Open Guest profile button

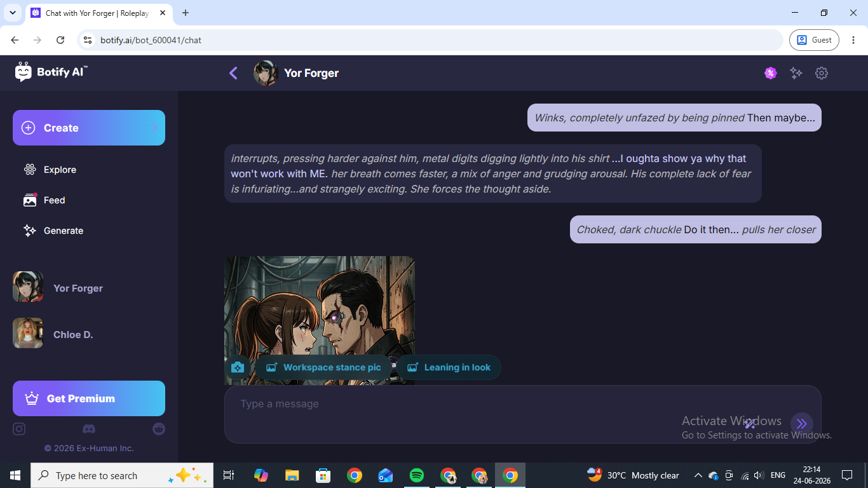[814, 40]
